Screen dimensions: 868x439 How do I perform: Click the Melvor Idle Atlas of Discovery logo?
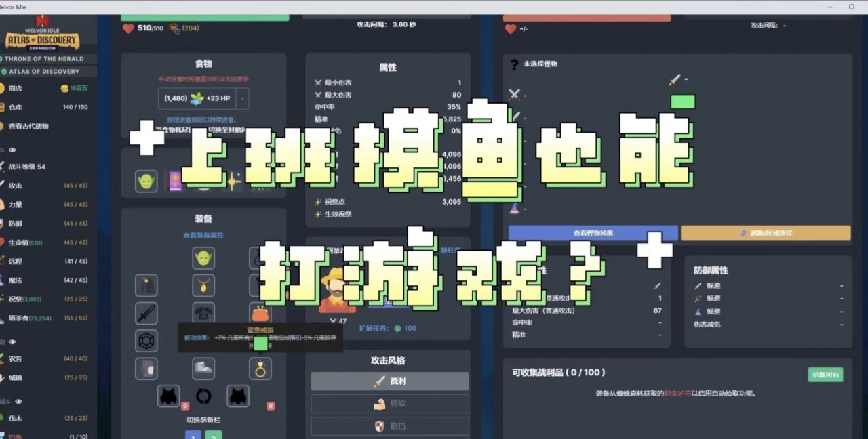tap(42, 33)
